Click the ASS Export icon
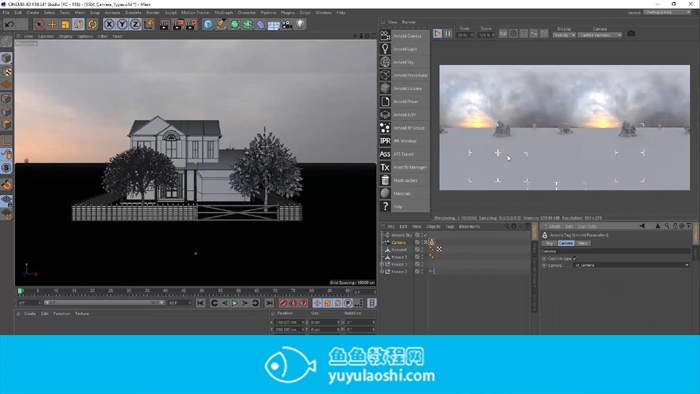Screen dimensions: 700x394 pyautogui.click(x=385, y=154)
